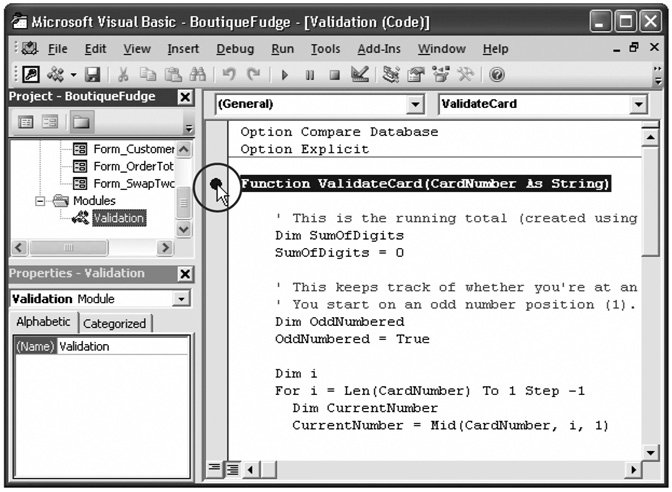Open the Edit menu
The width and height of the screenshot is (672, 492).
[95, 49]
